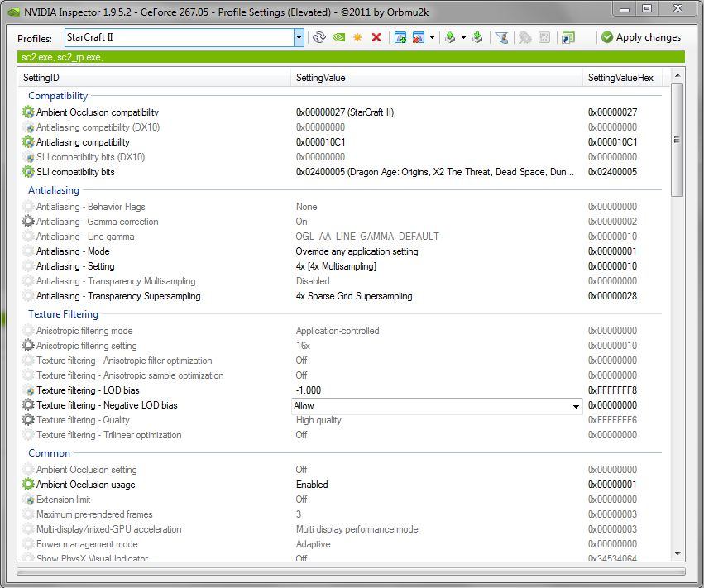Select Anisotropic sample optimization row
Viewport: 704px width, 588px height.
(x=341, y=375)
